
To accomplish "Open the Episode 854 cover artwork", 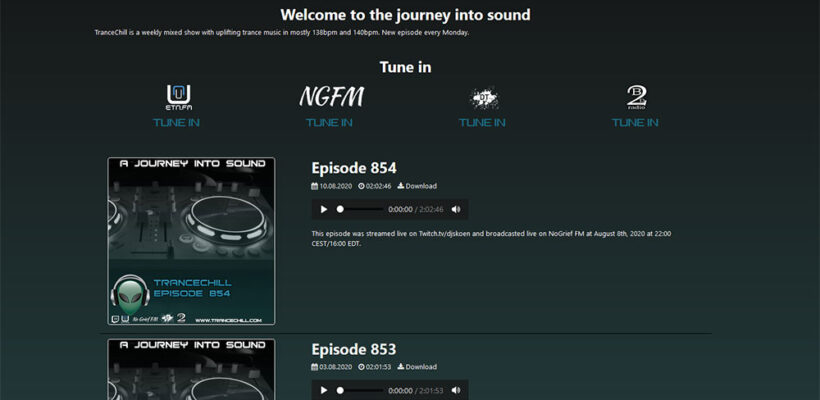I will click(x=191, y=241).
